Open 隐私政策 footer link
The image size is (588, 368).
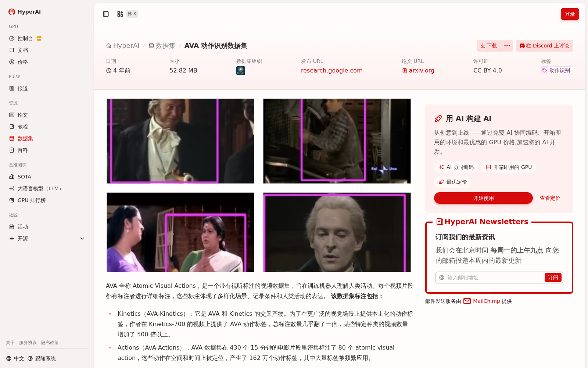[x=50, y=343]
